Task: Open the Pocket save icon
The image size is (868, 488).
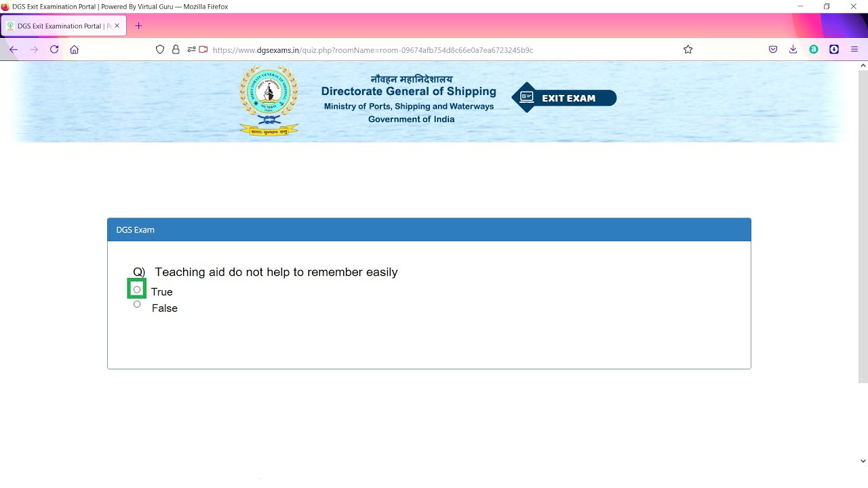Action: [773, 49]
